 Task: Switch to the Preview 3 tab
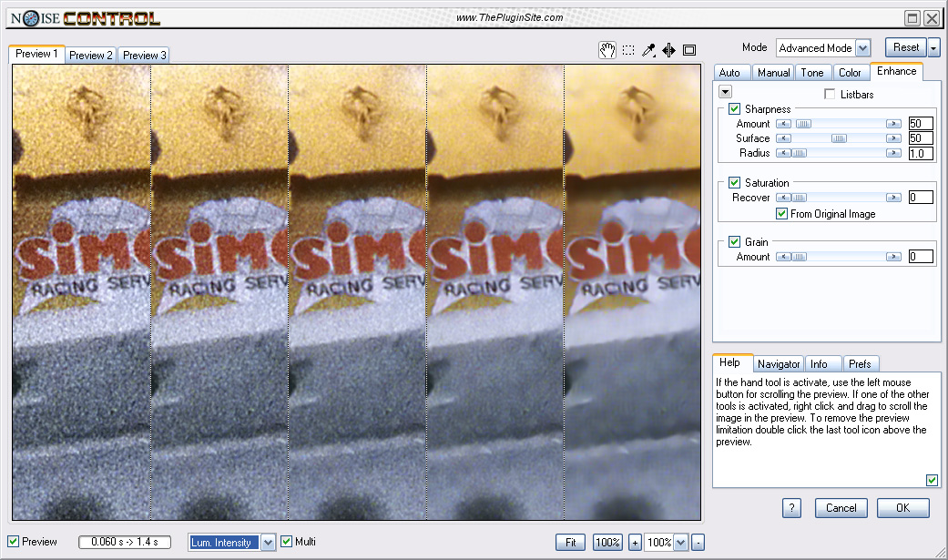[x=144, y=55]
